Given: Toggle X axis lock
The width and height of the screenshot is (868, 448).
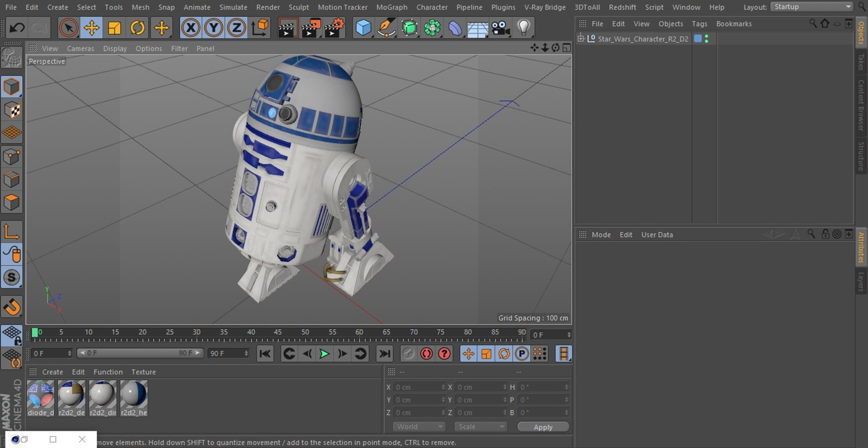Looking at the screenshot, I should (191, 28).
